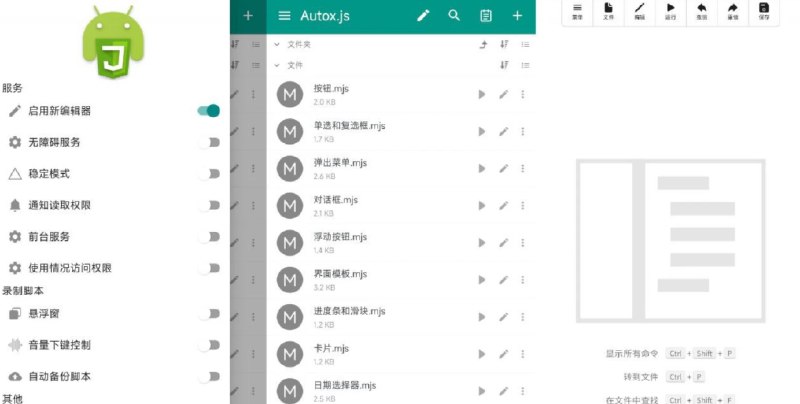Collapse the 文件 section chevron
Screen dimensions: 800x404
[277, 65]
